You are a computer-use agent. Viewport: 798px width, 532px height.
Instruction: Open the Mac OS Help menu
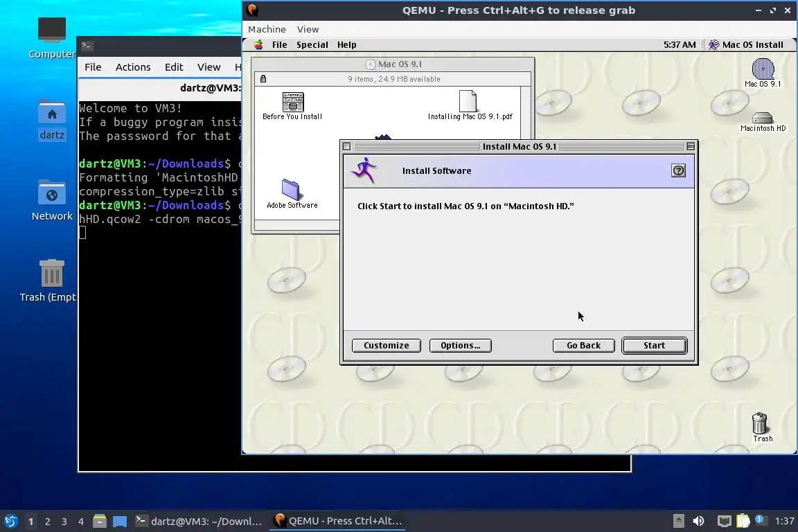(x=346, y=45)
